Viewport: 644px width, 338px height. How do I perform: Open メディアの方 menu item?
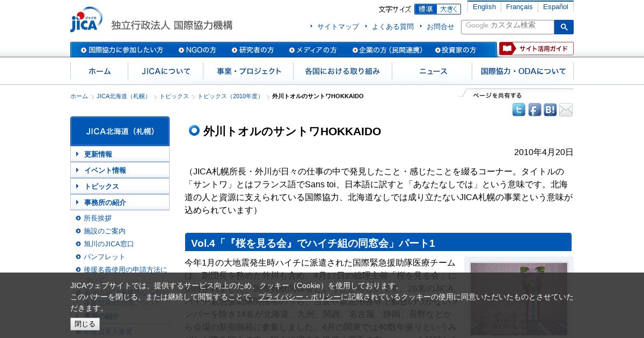[313, 50]
